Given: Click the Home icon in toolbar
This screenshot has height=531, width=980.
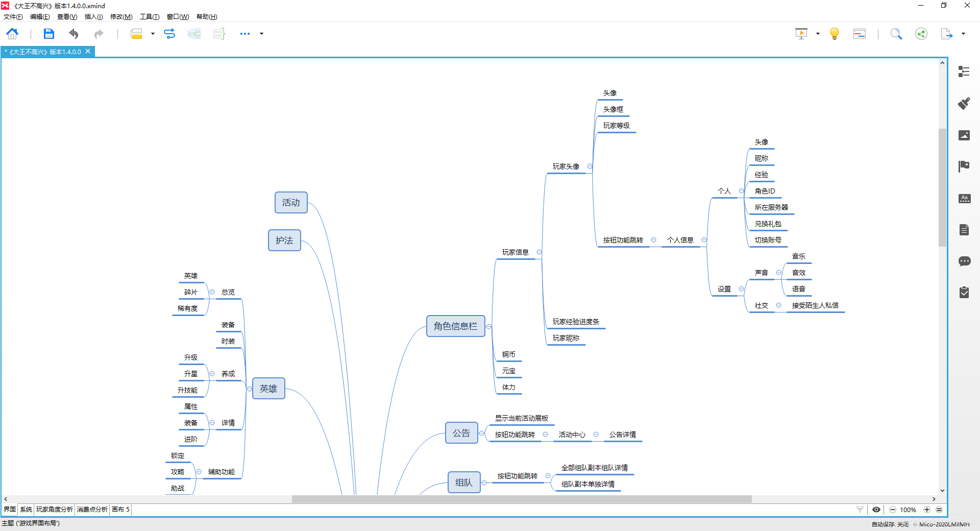Looking at the screenshot, I should tap(12, 34).
